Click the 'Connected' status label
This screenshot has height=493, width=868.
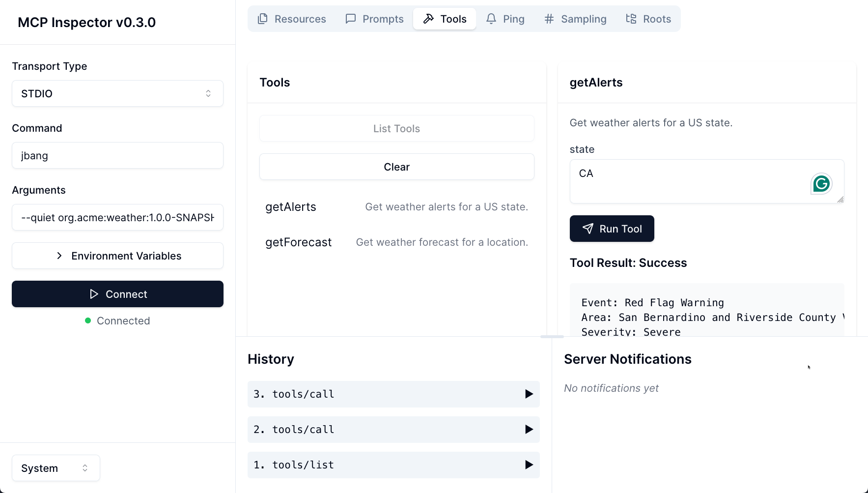pyautogui.click(x=123, y=320)
